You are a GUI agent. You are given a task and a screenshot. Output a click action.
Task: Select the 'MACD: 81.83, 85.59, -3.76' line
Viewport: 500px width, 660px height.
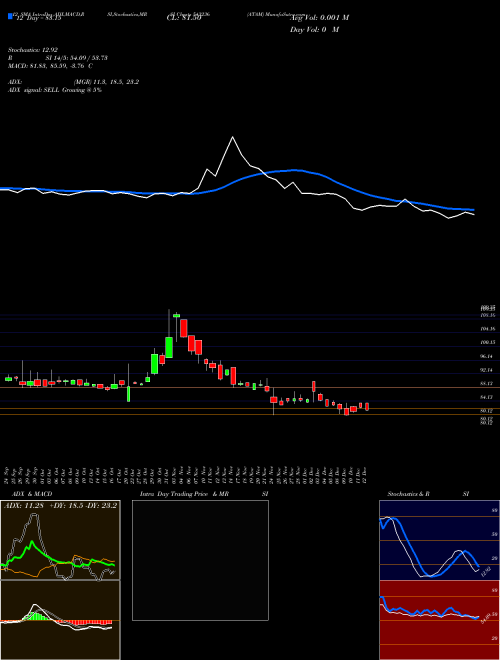(48, 66)
